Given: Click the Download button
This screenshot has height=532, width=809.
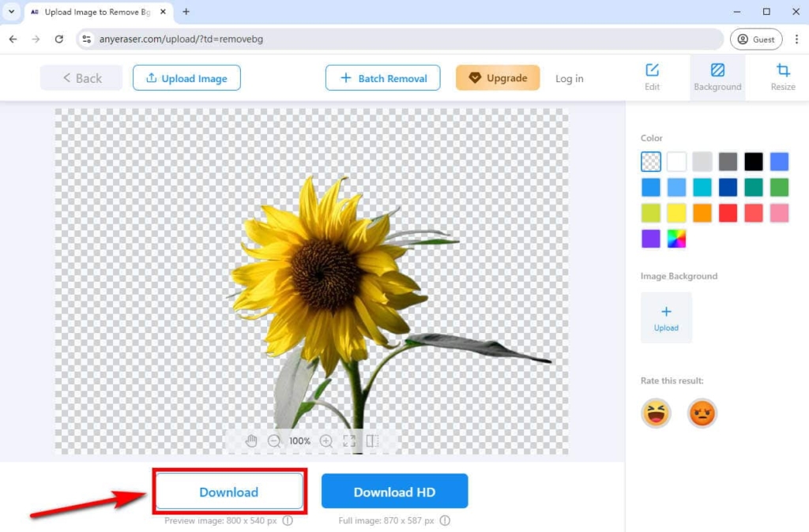Looking at the screenshot, I should (x=228, y=491).
